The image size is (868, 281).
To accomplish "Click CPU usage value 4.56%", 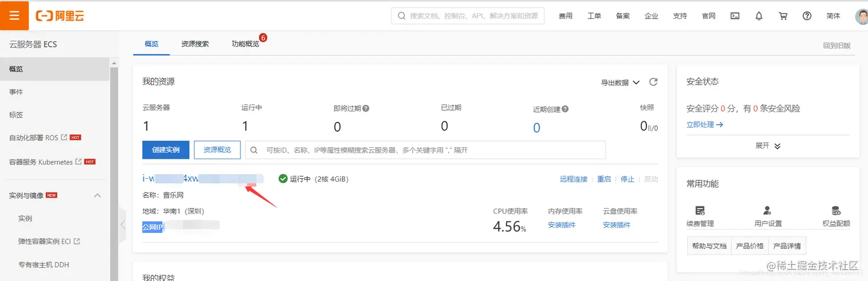I will pos(510,226).
